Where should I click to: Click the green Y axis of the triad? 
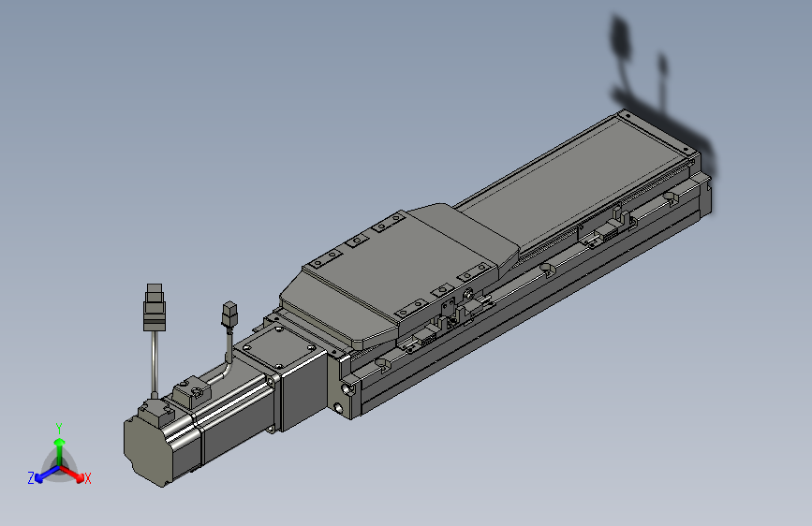click(x=59, y=446)
